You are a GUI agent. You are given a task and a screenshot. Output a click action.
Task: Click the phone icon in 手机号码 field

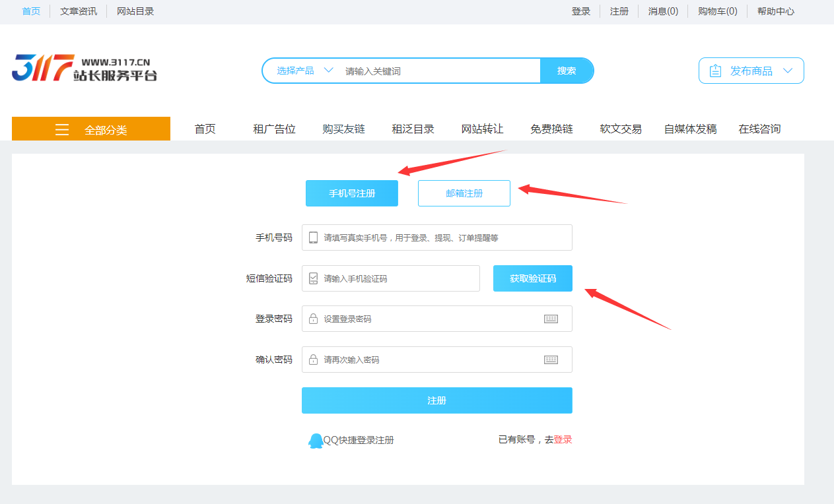point(313,238)
